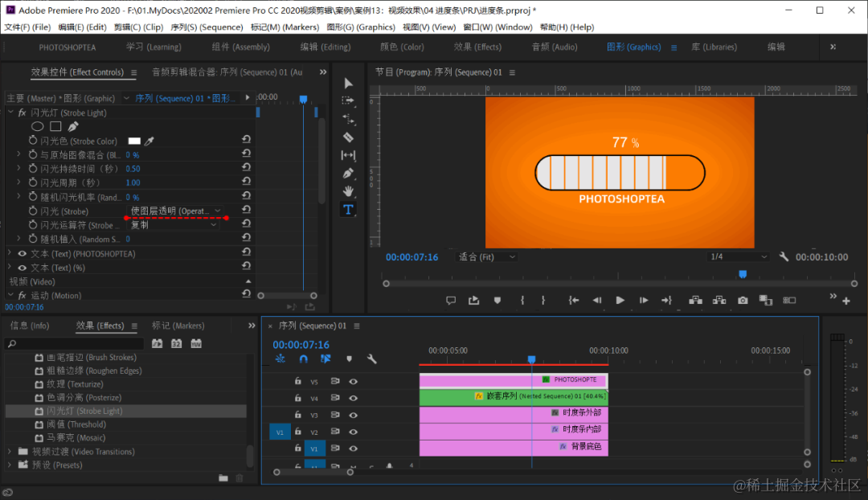Add marker in Program monitor

[x=497, y=301]
